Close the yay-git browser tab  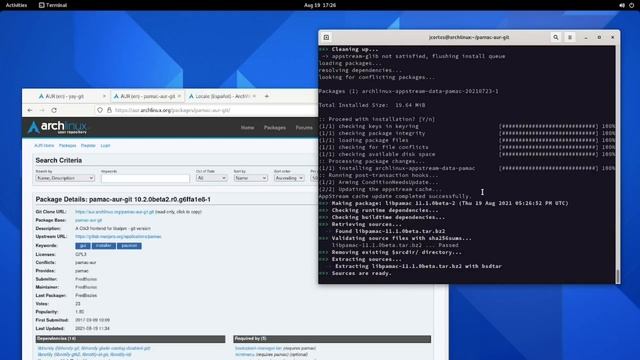pos(104,96)
